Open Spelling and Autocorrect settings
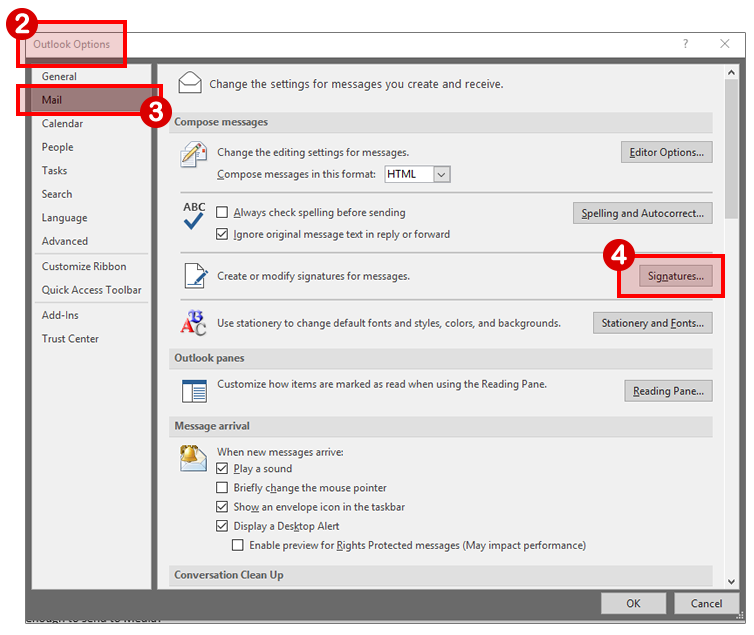The image size is (754, 635). point(642,213)
